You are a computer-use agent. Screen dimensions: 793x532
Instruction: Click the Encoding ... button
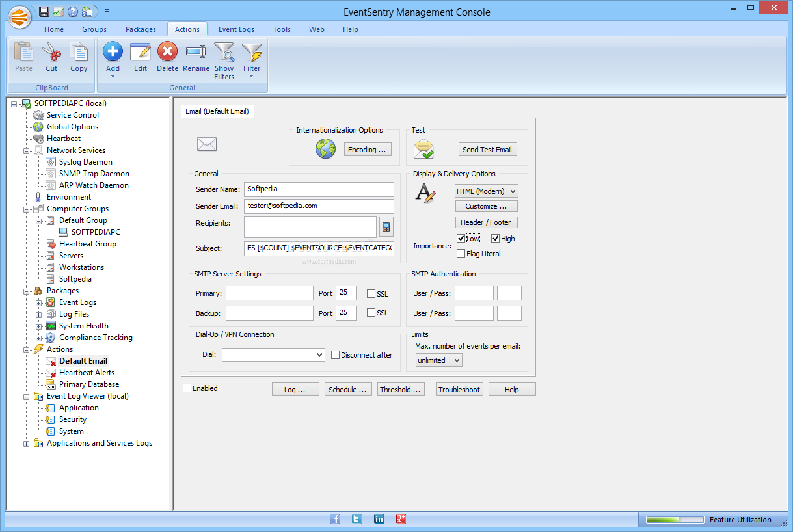(368, 150)
